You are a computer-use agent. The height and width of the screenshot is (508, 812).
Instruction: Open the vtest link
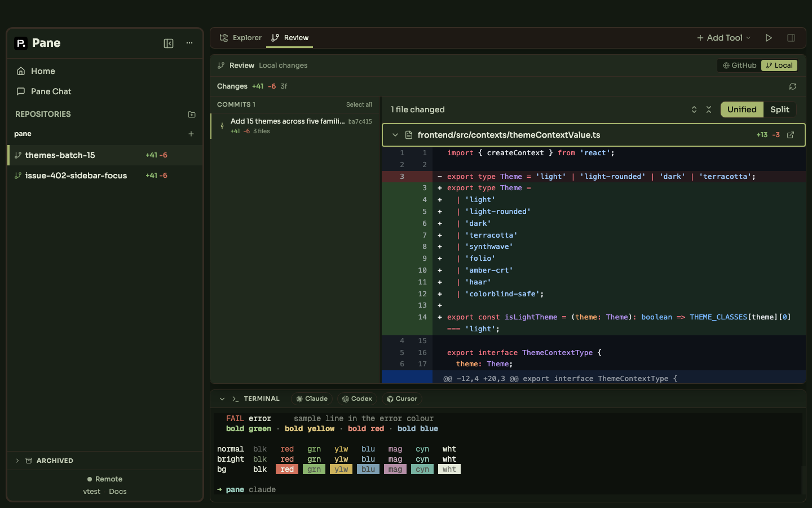click(x=92, y=492)
